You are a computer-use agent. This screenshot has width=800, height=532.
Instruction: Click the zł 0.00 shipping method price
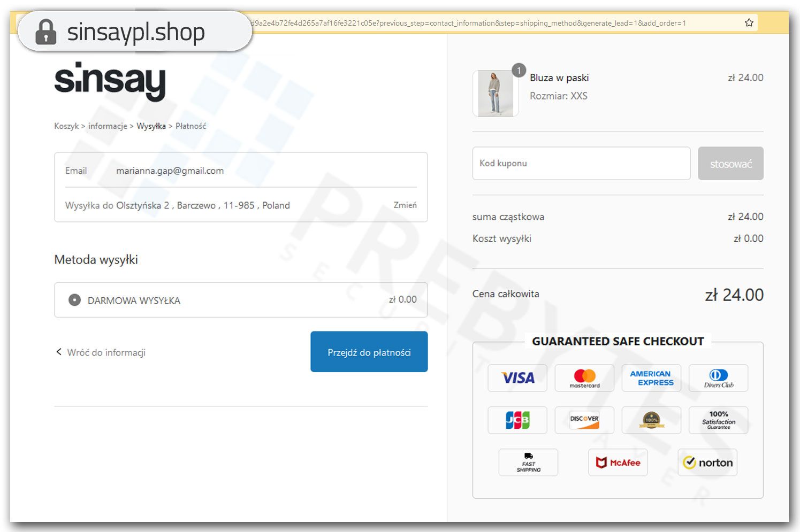402,299
